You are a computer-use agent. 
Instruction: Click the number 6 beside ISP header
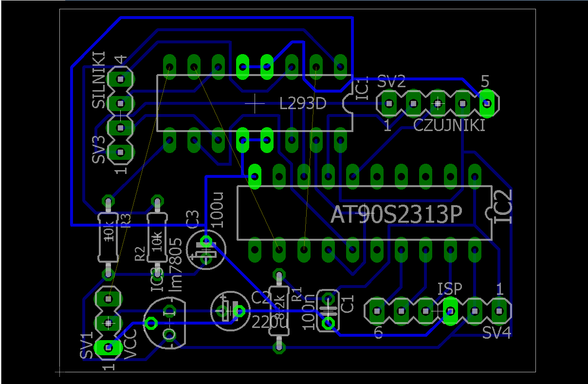pyautogui.click(x=378, y=333)
